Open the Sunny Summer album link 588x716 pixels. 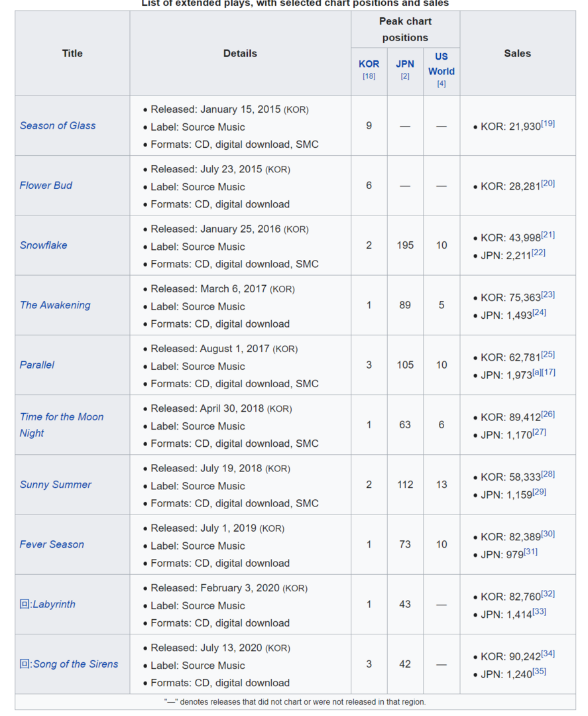pyautogui.click(x=55, y=485)
